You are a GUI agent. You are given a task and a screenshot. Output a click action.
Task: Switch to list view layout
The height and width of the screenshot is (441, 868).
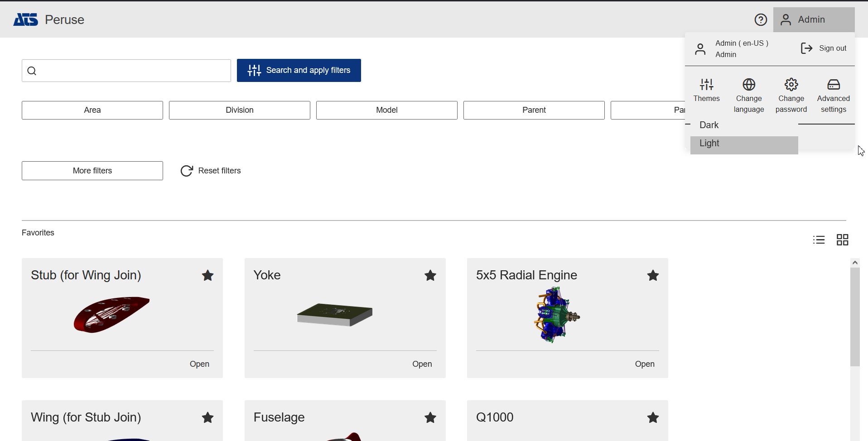[x=819, y=240]
